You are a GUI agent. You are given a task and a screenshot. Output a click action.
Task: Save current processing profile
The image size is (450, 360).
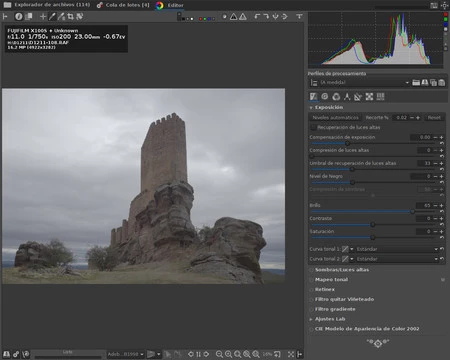(425, 82)
